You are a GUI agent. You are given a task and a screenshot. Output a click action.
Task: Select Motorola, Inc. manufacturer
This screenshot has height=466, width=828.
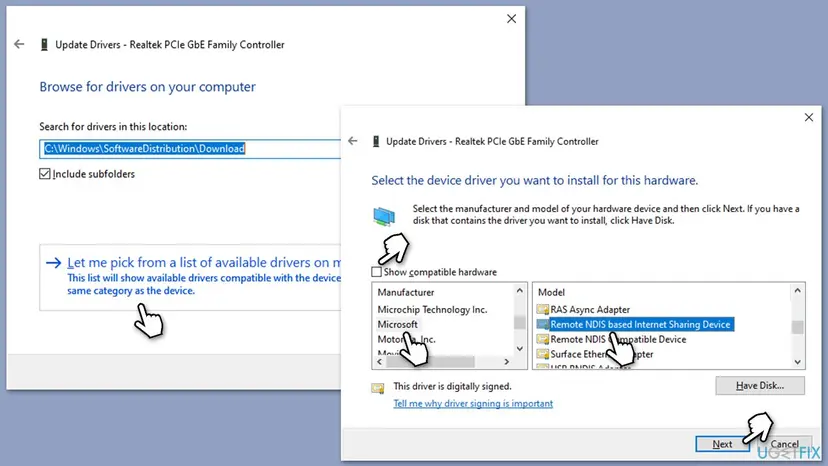tap(406, 339)
